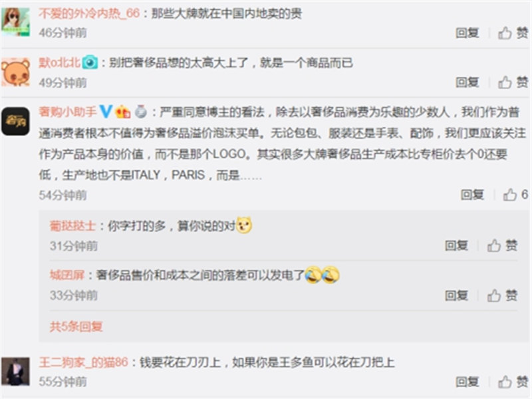532x399 pixels.
Task: Reply to 葡挞挞士's sub-comment
Action: [456, 245]
